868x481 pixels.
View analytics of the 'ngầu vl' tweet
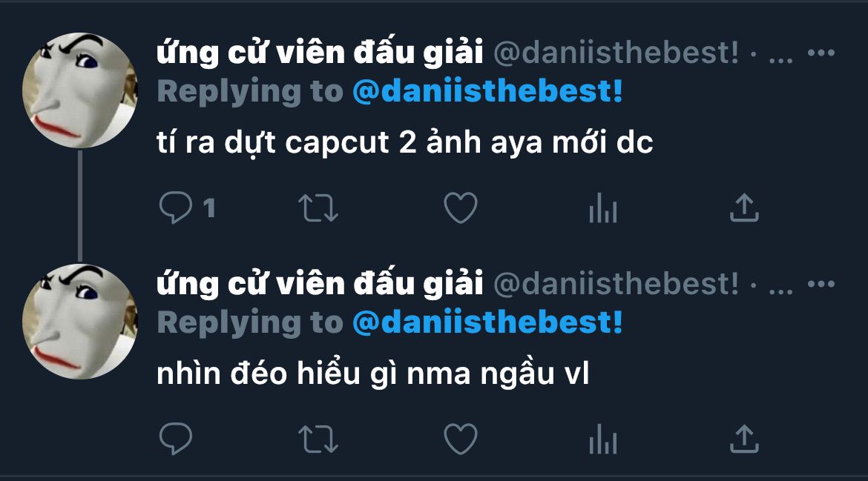(x=603, y=439)
